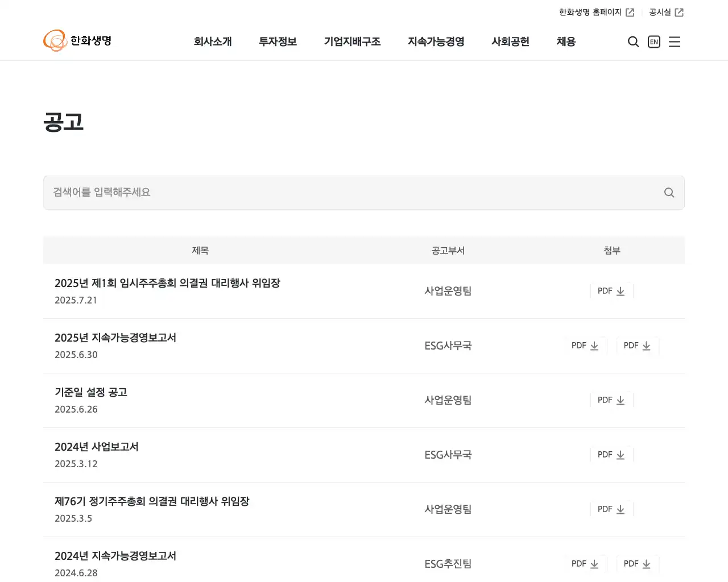The image size is (728, 582).
Task: Download the 2024년 사업보고서 PDF
Action: pos(611,455)
